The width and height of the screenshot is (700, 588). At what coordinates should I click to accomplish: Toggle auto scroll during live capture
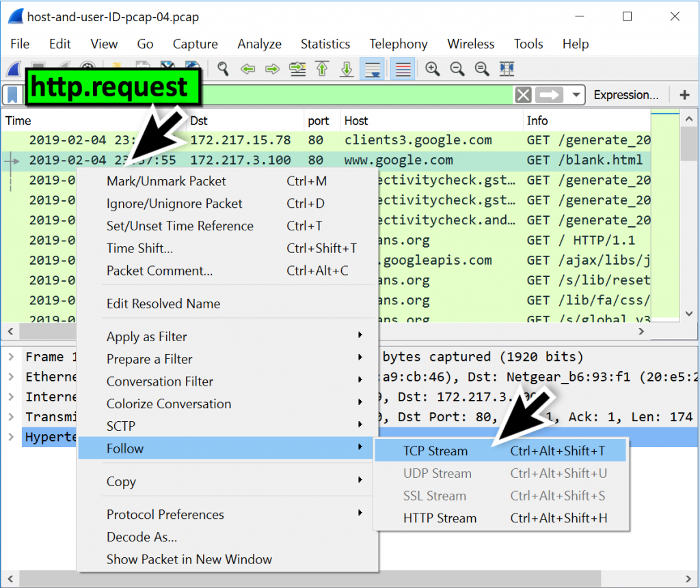point(372,68)
